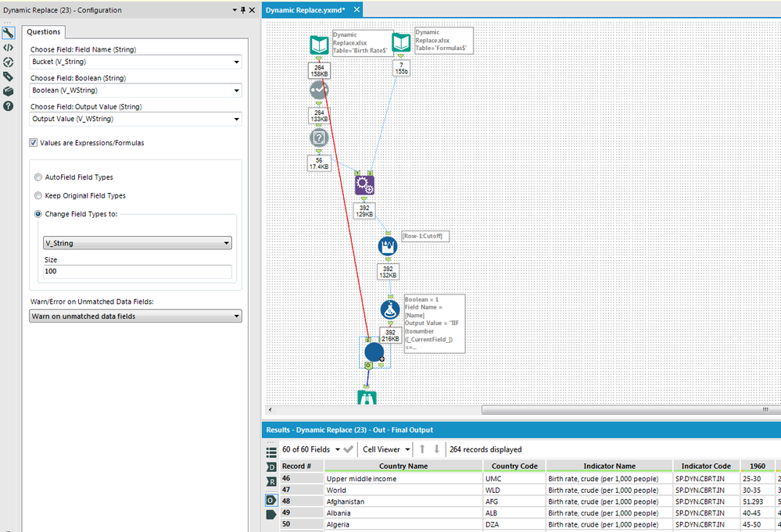Select the Upper middle income cell

tap(403, 479)
